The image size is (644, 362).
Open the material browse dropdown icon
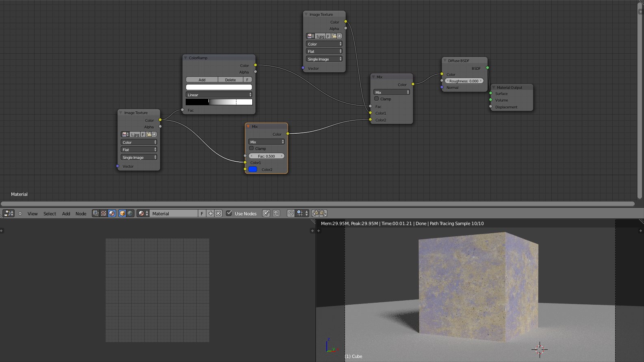(143, 213)
